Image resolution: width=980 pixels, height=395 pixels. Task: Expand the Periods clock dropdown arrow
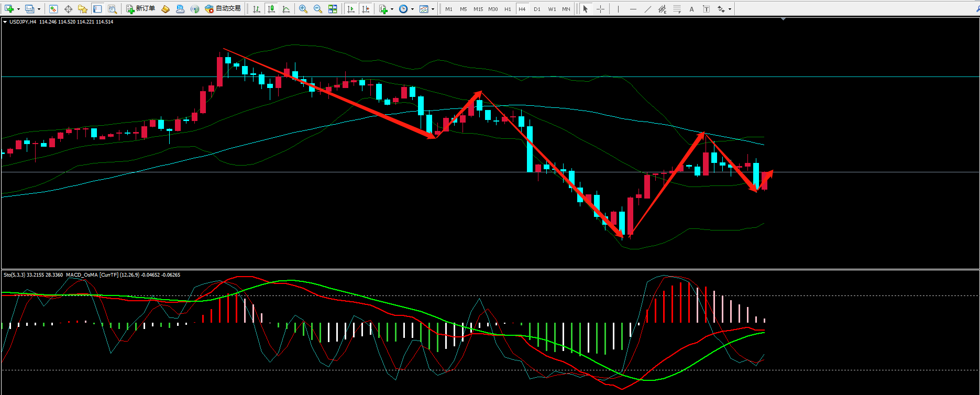pyautogui.click(x=412, y=9)
